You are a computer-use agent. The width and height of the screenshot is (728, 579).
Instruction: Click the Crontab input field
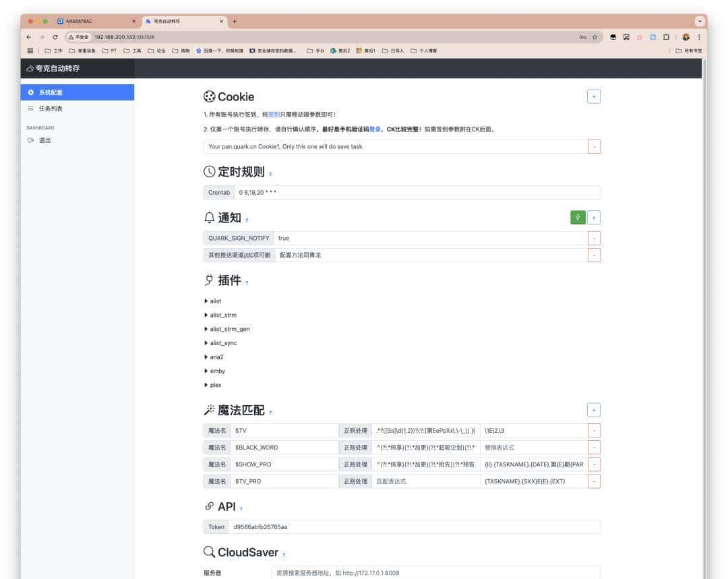(x=417, y=192)
